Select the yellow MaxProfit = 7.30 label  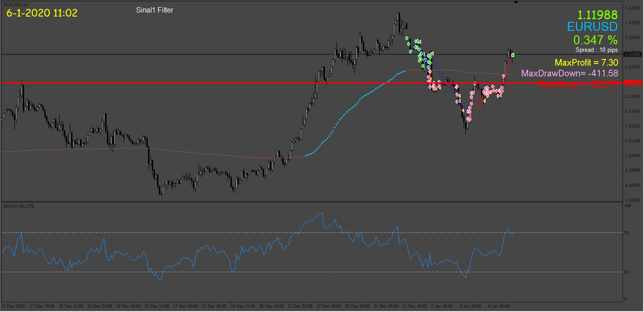(x=586, y=63)
